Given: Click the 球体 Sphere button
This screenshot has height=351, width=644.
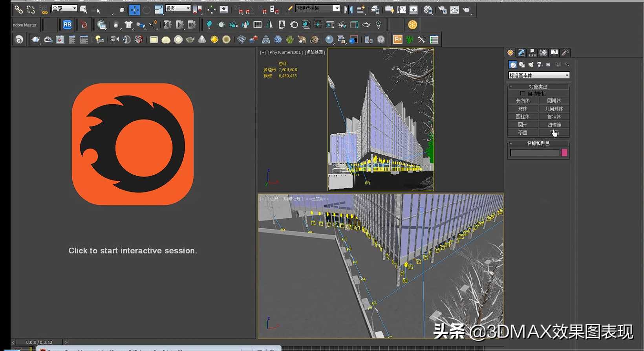Looking at the screenshot, I should click(523, 109).
